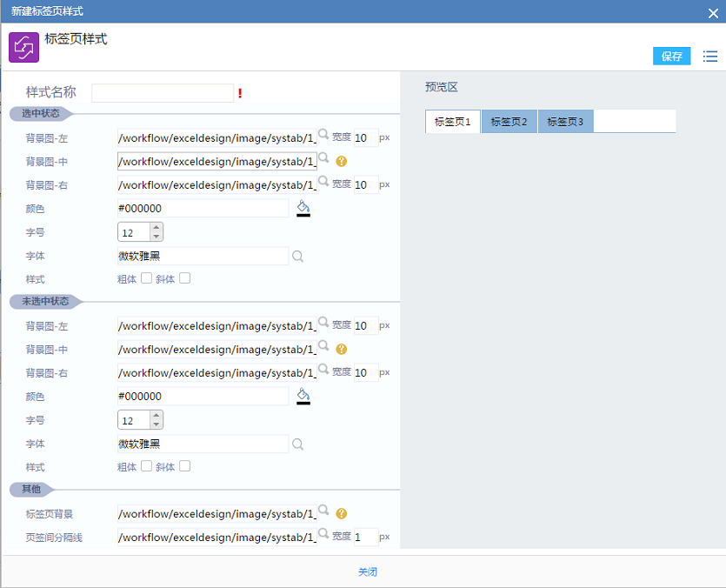The image size is (726, 588).
Task: Browse image for unselected-state 背景图-右
Action: point(323,370)
